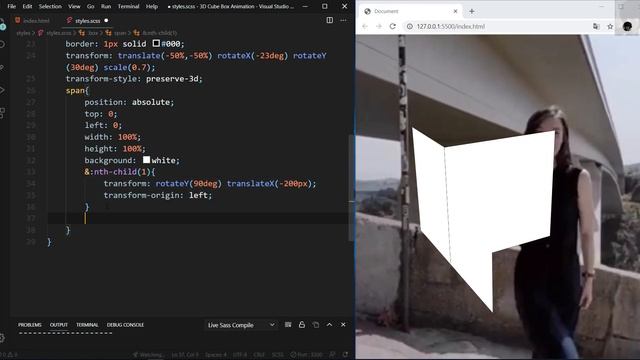View site information icon in address bar
The width and height of the screenshot is (640, 360).
click(x=409, y=26)
